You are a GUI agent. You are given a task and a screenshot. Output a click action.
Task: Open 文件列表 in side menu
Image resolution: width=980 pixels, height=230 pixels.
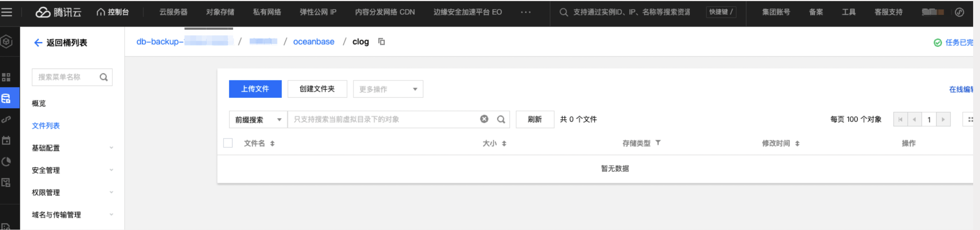(x=46, y=126)
